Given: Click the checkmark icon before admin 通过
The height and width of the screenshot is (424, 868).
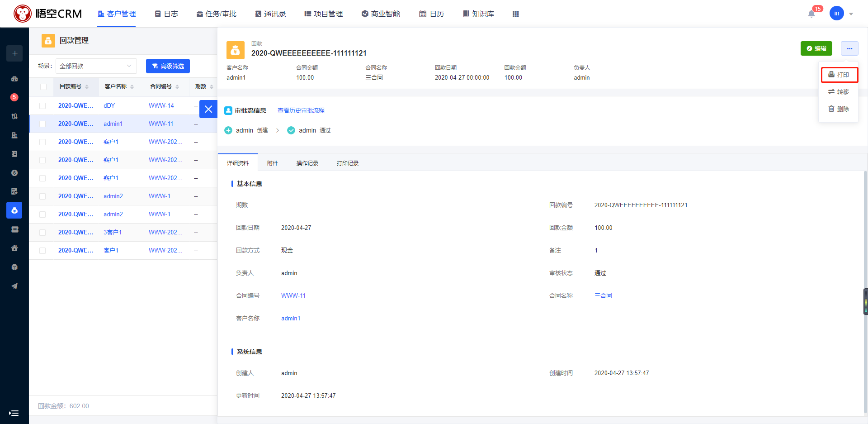Looking at the screenshot, I should [291, 130].
